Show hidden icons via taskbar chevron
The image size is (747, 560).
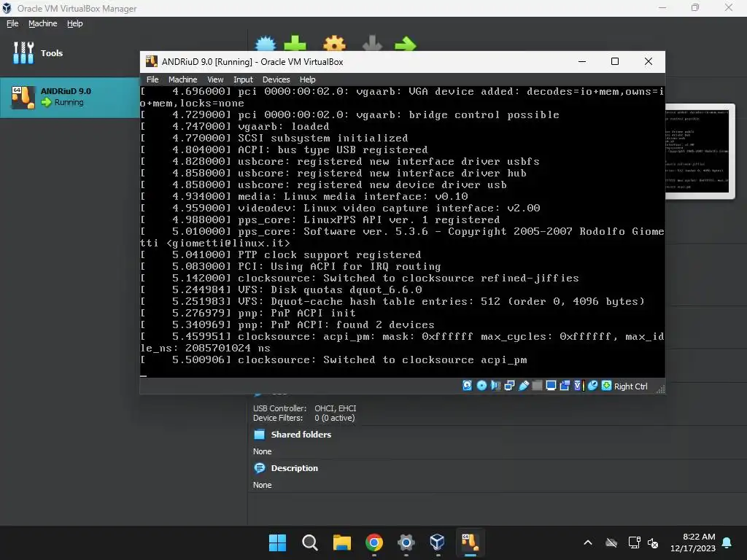588,542
